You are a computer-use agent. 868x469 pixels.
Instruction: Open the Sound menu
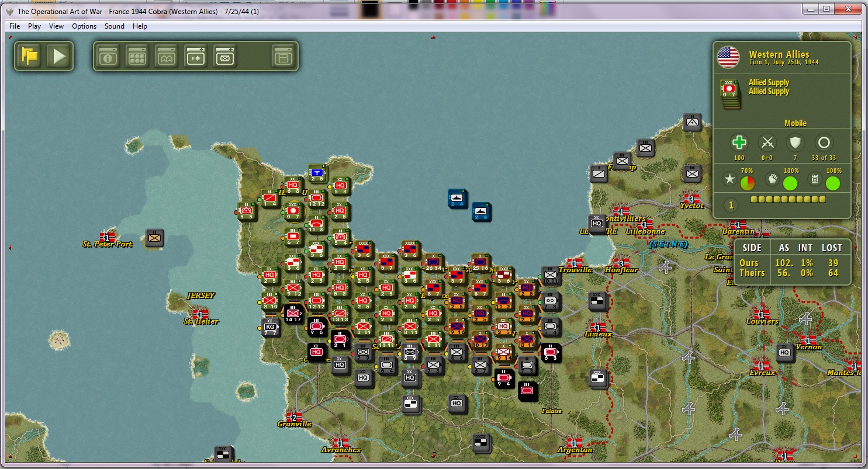[115, 26]
